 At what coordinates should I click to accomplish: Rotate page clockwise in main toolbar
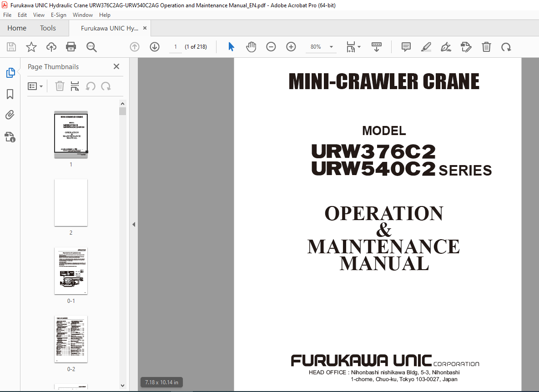(x=506, y=47)
